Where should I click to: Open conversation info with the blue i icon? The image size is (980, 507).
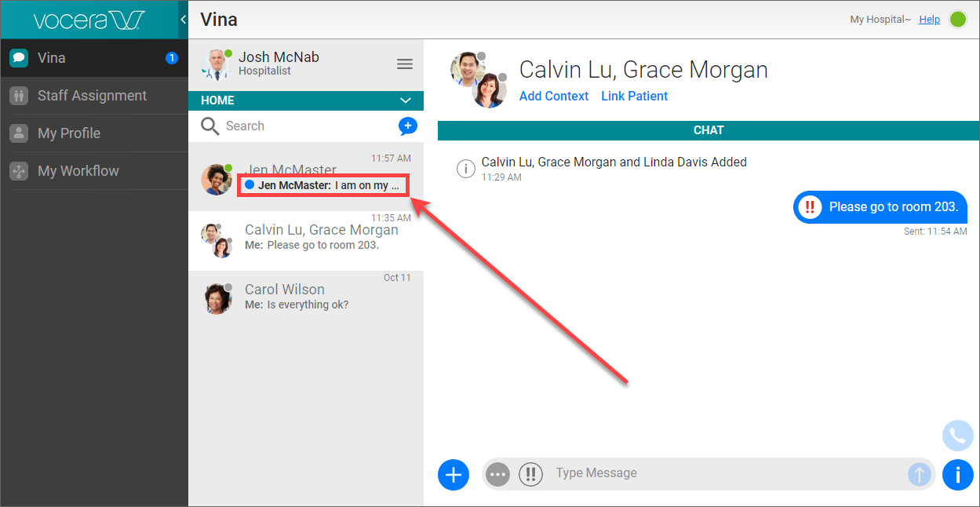click(x=957, y=474)
